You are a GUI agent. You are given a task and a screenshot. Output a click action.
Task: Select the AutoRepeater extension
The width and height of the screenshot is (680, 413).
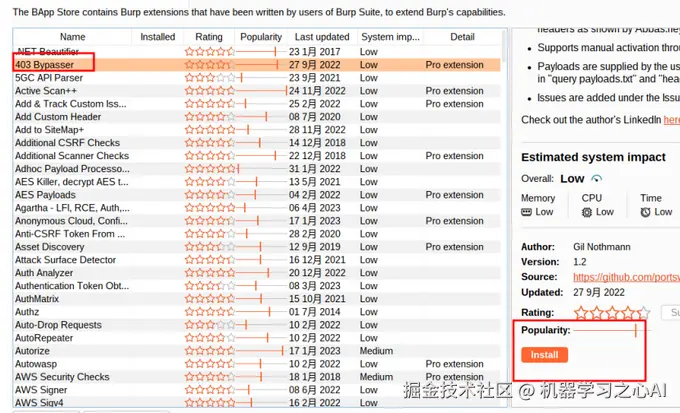(257, 338)
